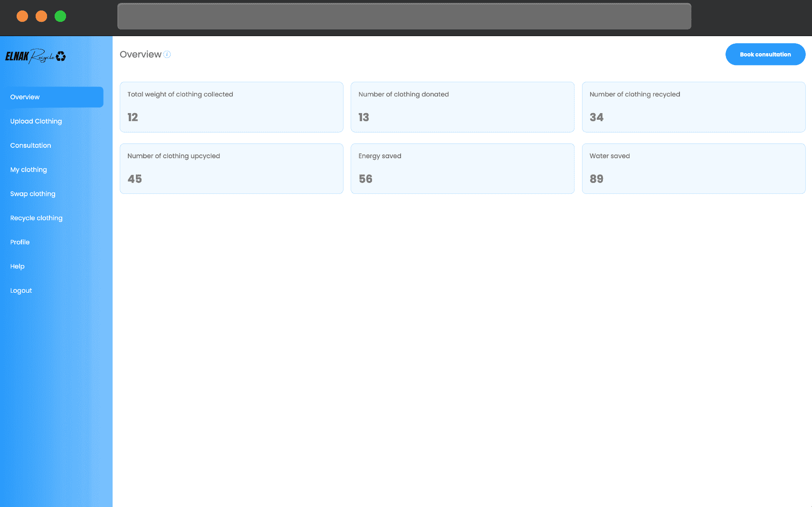812x507 pixels.
Task: Click Logout in the sidebar
Action: [21, 291]
